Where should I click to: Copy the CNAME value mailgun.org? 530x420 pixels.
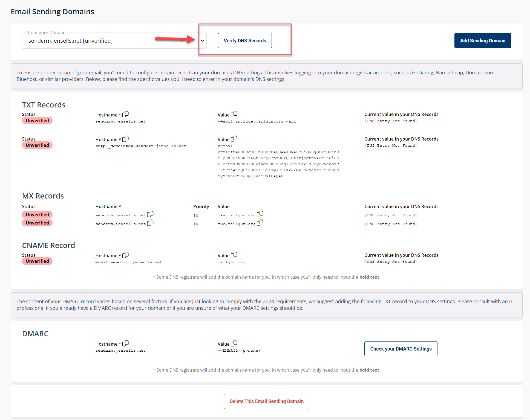point(234,255)
